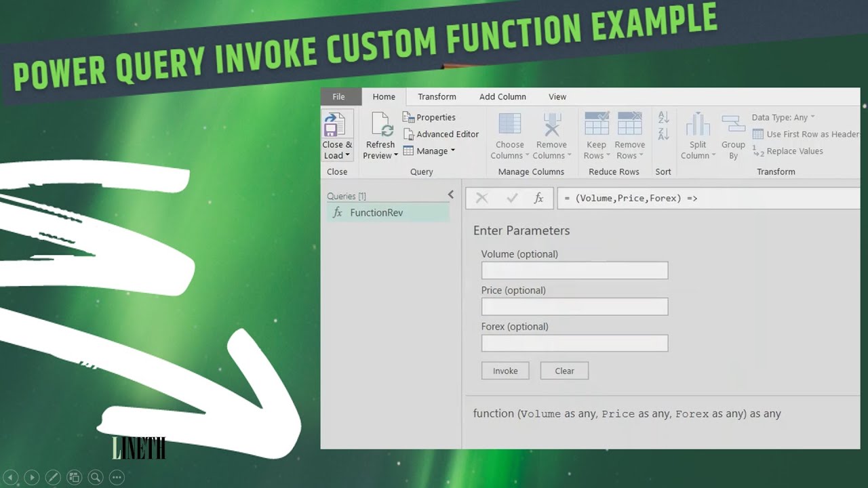Click the fx formula icon
868x488 pixels.
(538, 198)
